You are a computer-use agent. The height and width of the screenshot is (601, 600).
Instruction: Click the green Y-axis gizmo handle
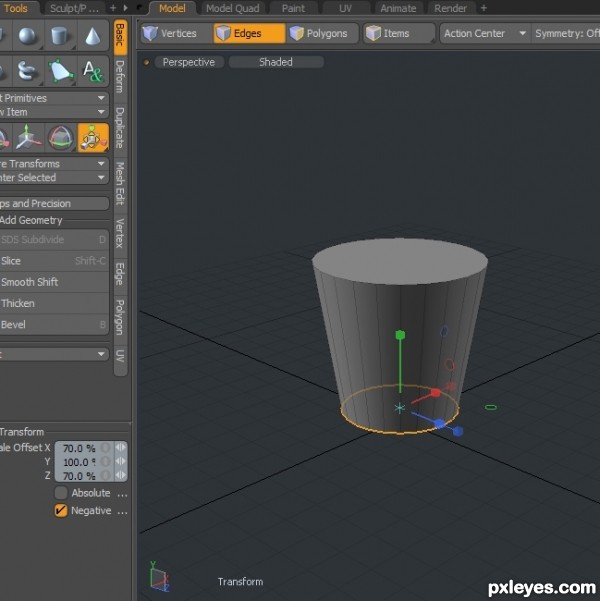(400, 335)
